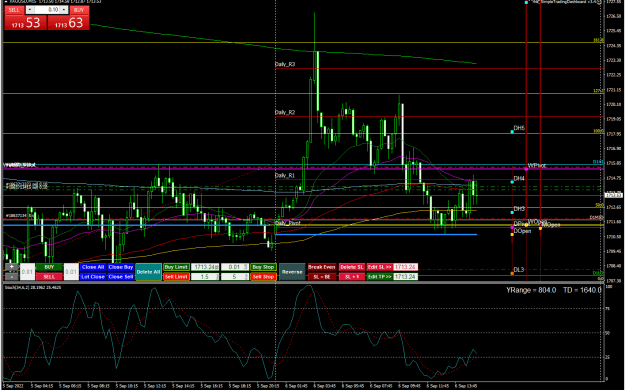Screen dimensions: 625x390
Task: Edit the 5 value field near Sell Stop
Action: click(x=235, y=277)
